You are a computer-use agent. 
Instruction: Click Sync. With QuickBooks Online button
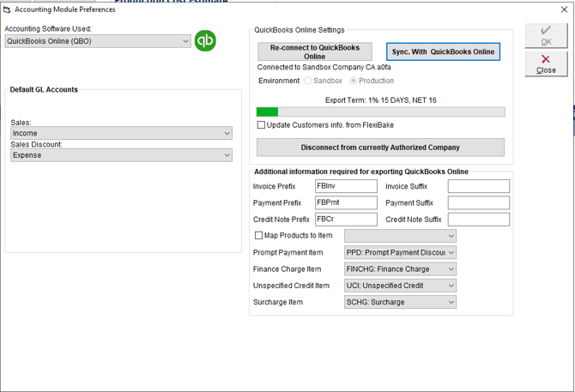(x=443, y=51)
